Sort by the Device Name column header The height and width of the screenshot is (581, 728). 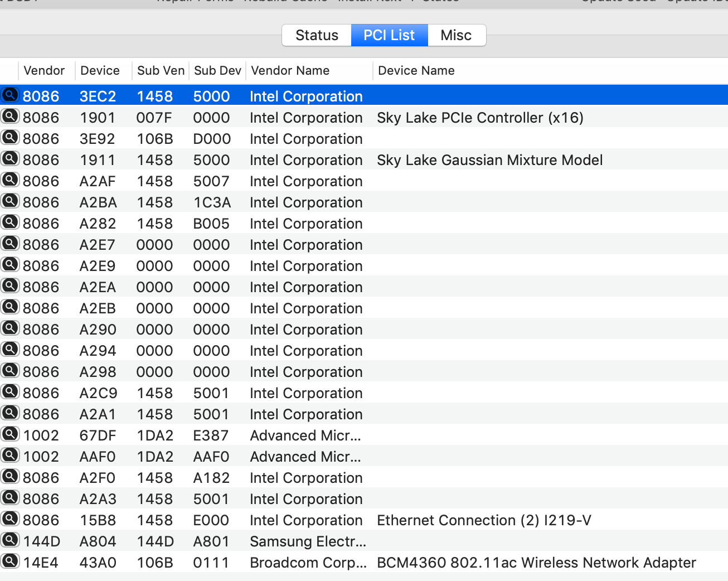(416, 71)
